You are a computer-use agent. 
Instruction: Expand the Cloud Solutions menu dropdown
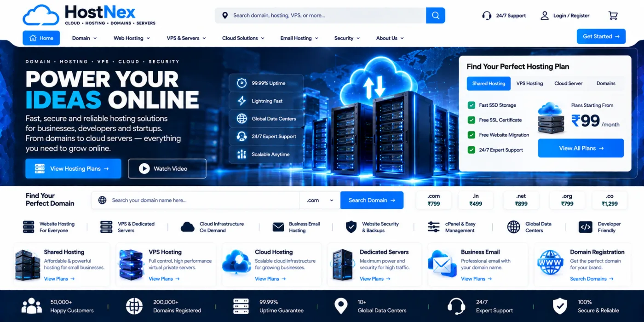pyautogui.click(x=243, y=38)
